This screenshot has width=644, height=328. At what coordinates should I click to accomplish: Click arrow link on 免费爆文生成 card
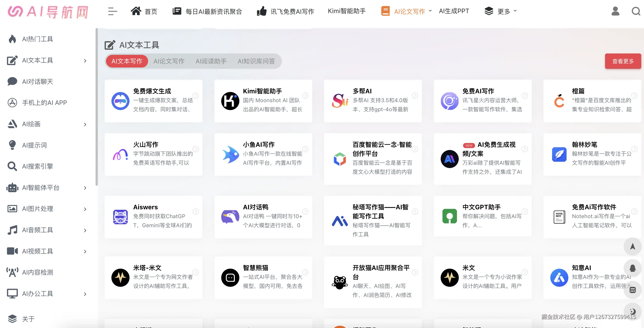coord(195,96)
